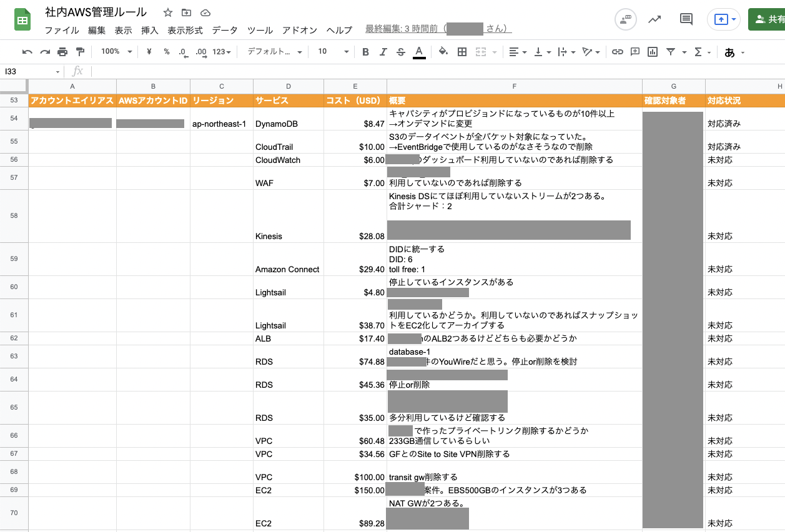785x532 pixels.
Task: Increase decimal places (.00 icon)
Action: coord(201,52)
